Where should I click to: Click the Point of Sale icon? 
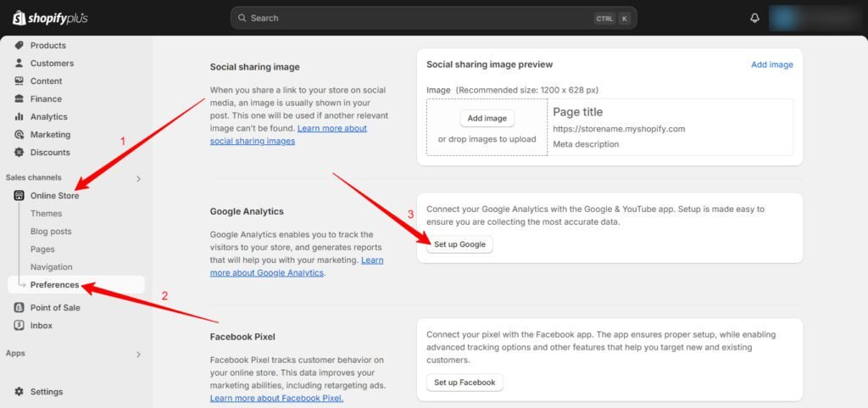coord(19,307)
